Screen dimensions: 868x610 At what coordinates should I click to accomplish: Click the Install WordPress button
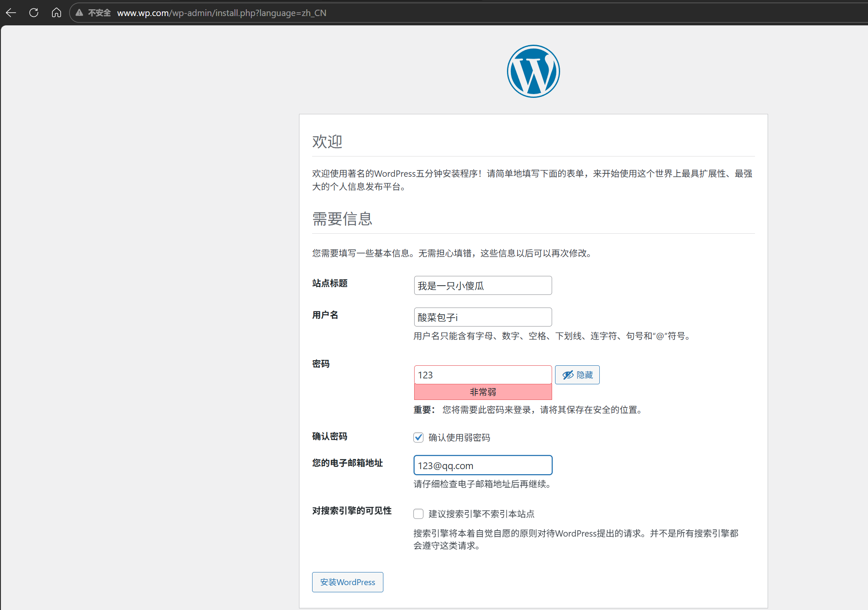[x=348, y=582]
